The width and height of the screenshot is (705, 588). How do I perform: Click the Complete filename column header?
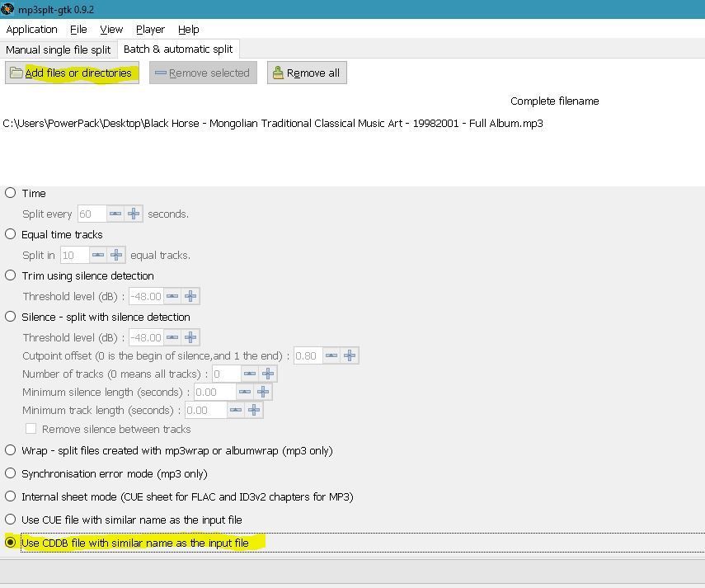(x=554, y=101)
